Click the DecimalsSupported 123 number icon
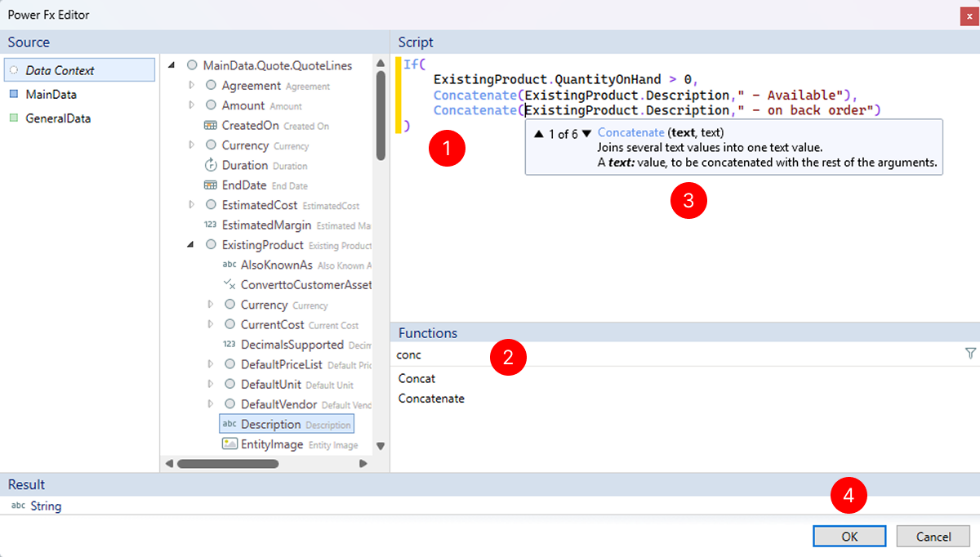This screenshot has width=980, height=557. pyautogui.click(x=229, y=345)
